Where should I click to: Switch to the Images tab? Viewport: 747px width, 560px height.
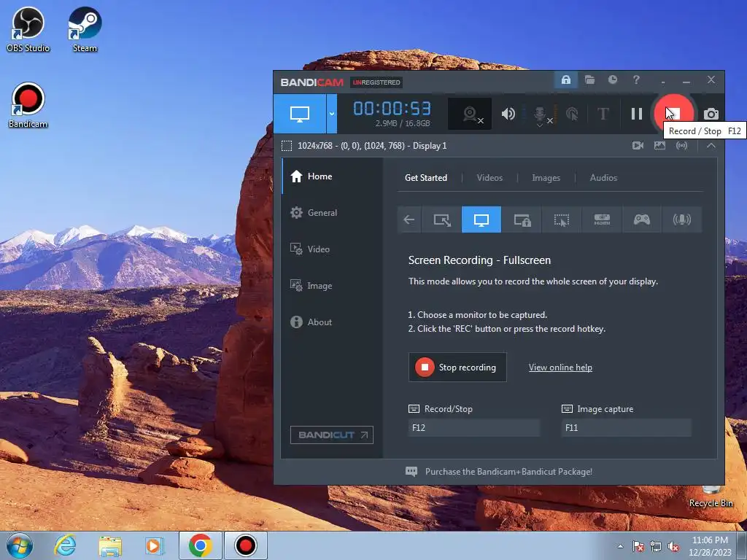[x=546, y=178]
